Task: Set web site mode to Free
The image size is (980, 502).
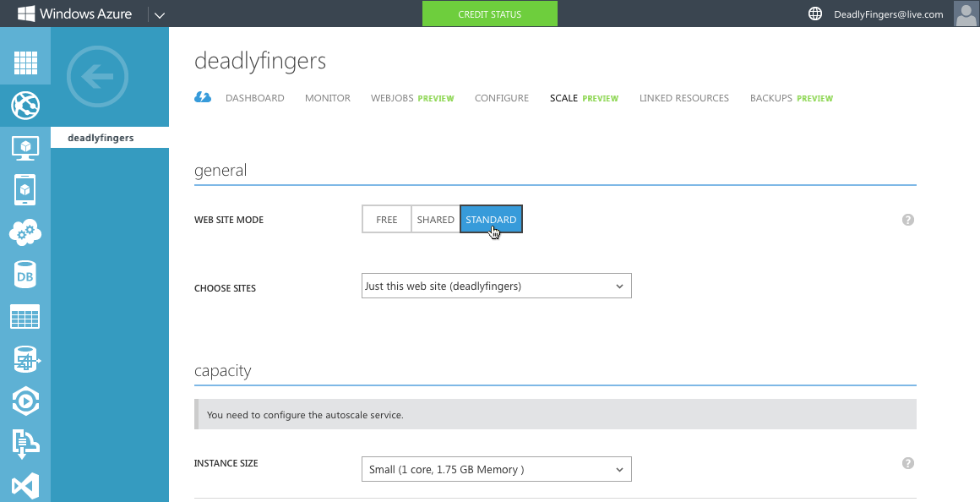Action: pyautogui.click(x=387, y=220)
